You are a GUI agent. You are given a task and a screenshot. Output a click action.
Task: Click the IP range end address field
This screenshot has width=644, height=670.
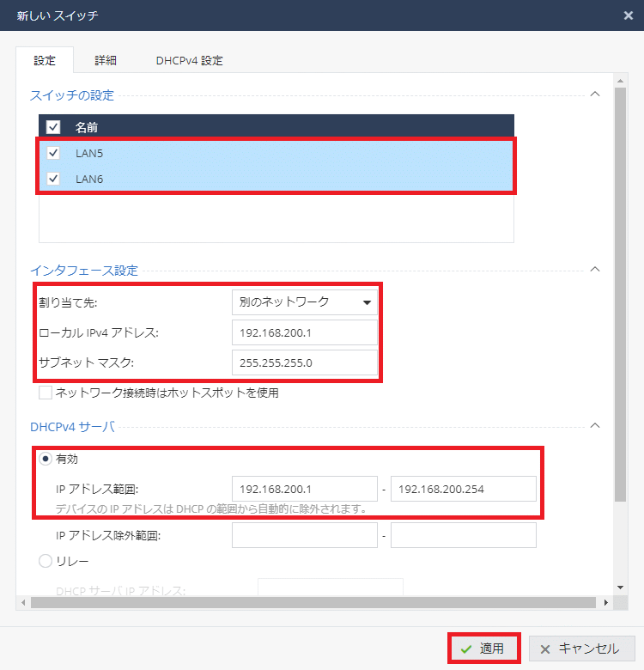coord(464,489)
